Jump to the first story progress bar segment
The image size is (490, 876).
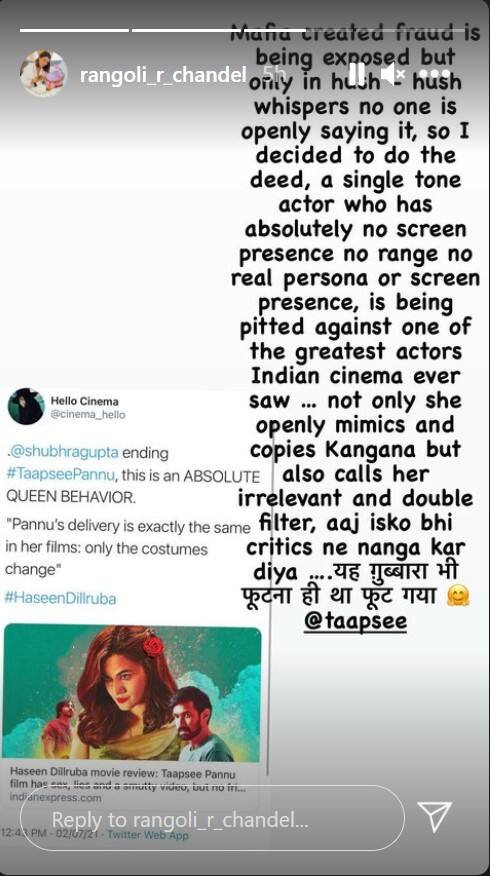click(x=74, y=30)
